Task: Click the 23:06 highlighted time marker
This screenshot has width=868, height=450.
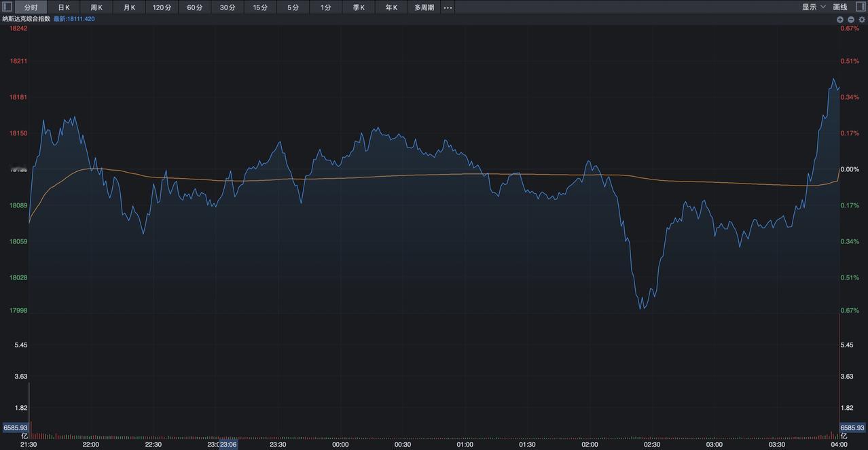Action: 228,445
